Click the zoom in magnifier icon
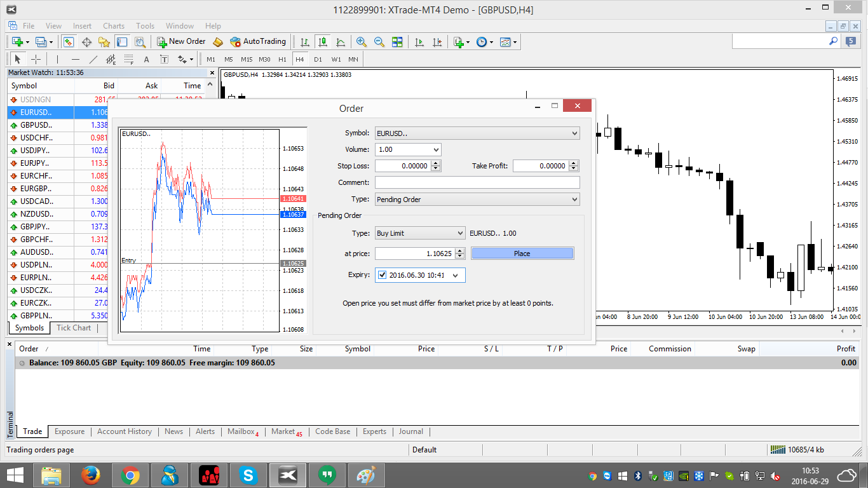 point(362,42)
